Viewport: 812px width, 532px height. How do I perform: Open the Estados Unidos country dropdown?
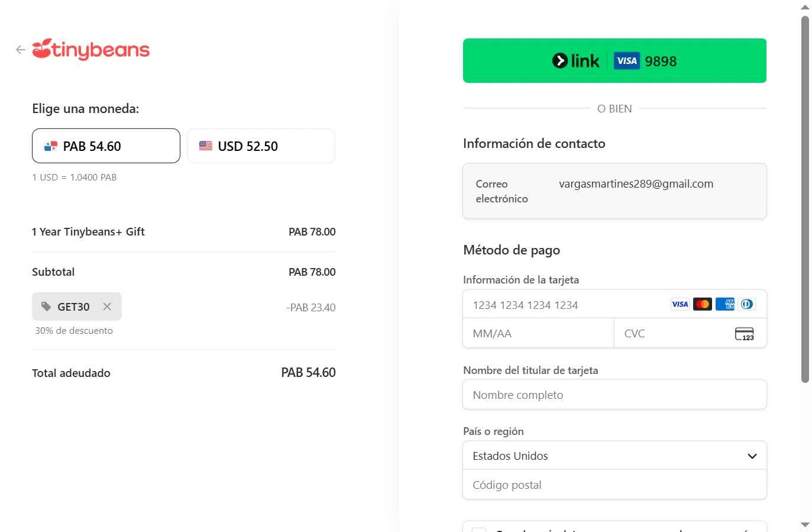(614, 456)
